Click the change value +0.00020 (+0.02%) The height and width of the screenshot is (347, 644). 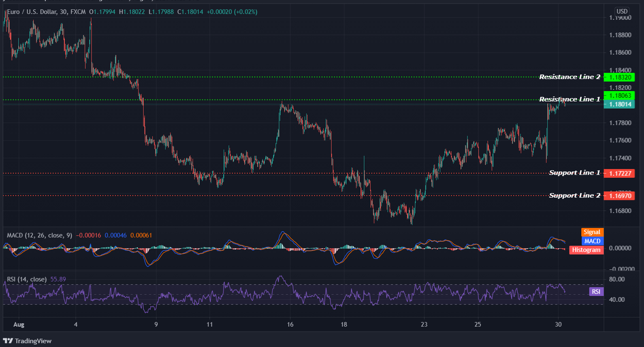click(x=232, y=12)
